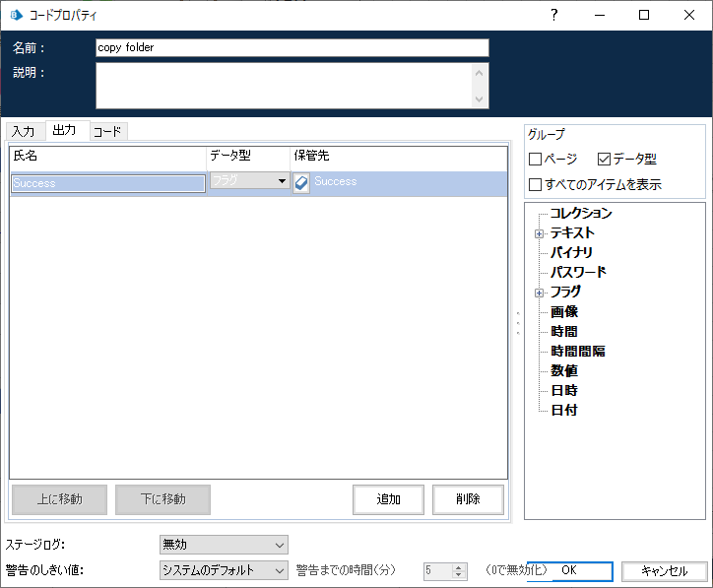Viewport: 713px width, 588px height.
Task: Select 時間 in the data tree
Action: (564, 331)
